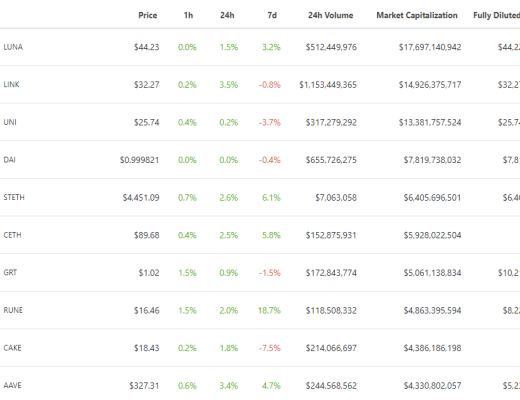The width and height of the screenshot is (520, 400).
Task: Click LINK 7d change -0.8%
Action: click(x=270, y=85)
